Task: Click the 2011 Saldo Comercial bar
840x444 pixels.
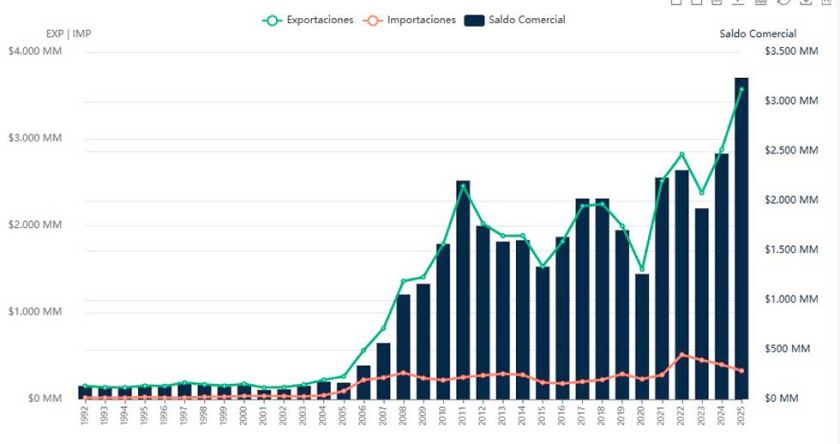Action: [463, 290]
